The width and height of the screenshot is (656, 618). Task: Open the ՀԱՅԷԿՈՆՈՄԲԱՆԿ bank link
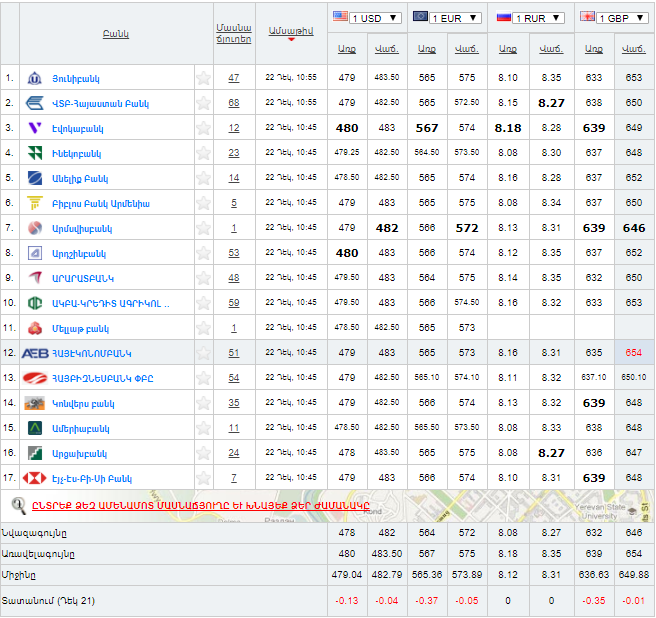tap(92, 354)
